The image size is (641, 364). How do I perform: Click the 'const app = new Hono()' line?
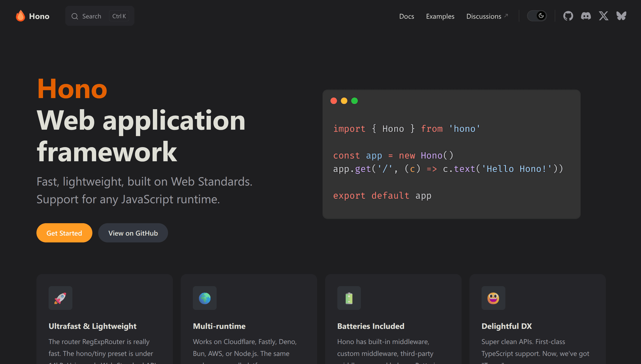pyautogui.click(x=393, y=155)
